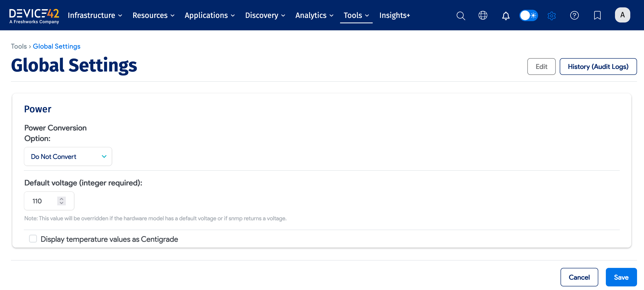The height and width of the screenshot is (290, 644).
Task: Open Power Conversion Option dropdown
Action: point(68,157)
